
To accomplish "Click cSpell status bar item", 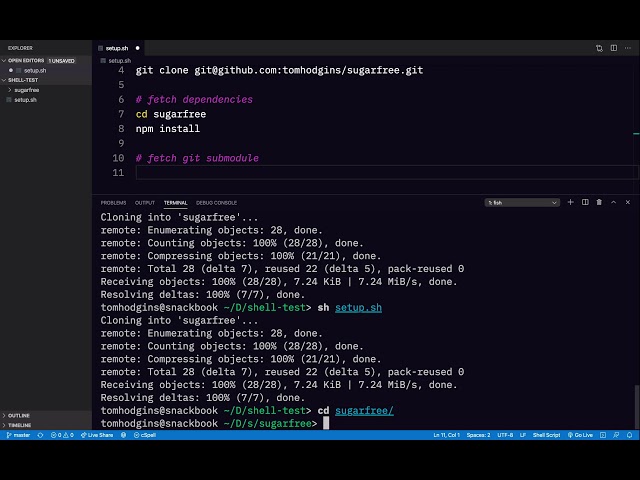I will pyautogui.click(x=145, y=435).
